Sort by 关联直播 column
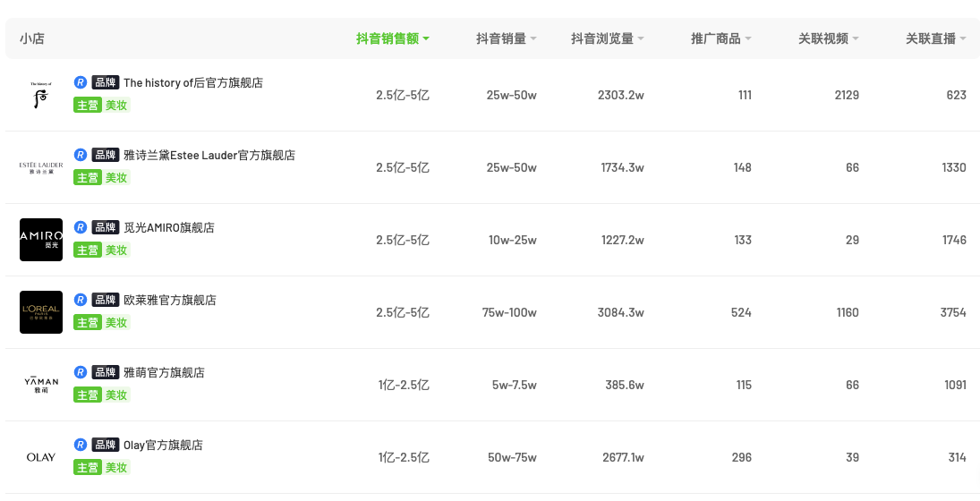 click(936, 38)
